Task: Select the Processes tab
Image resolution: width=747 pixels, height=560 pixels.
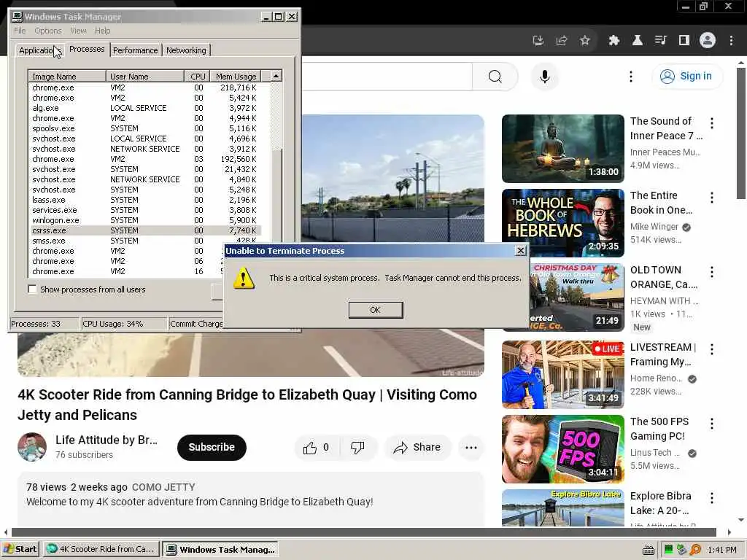Action: (87, 49)
